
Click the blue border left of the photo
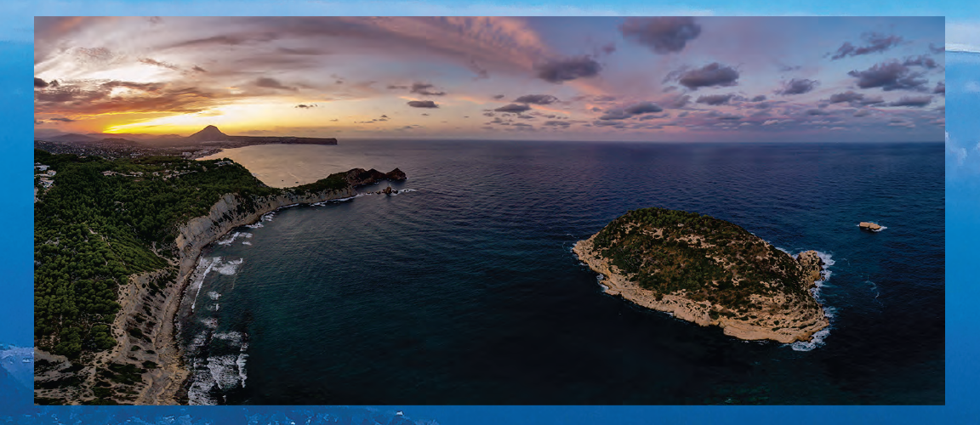tap(16, 212)
